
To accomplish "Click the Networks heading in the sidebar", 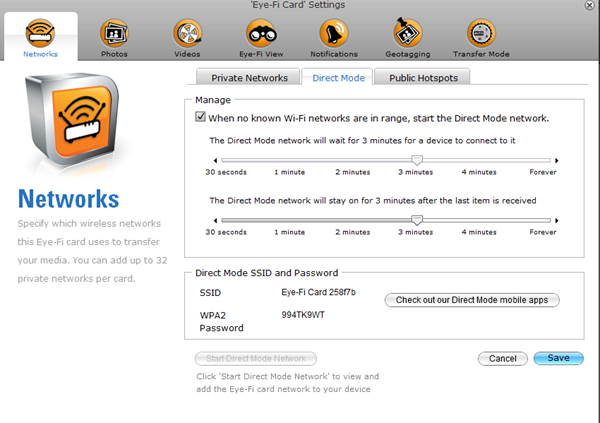I will 68,199.
